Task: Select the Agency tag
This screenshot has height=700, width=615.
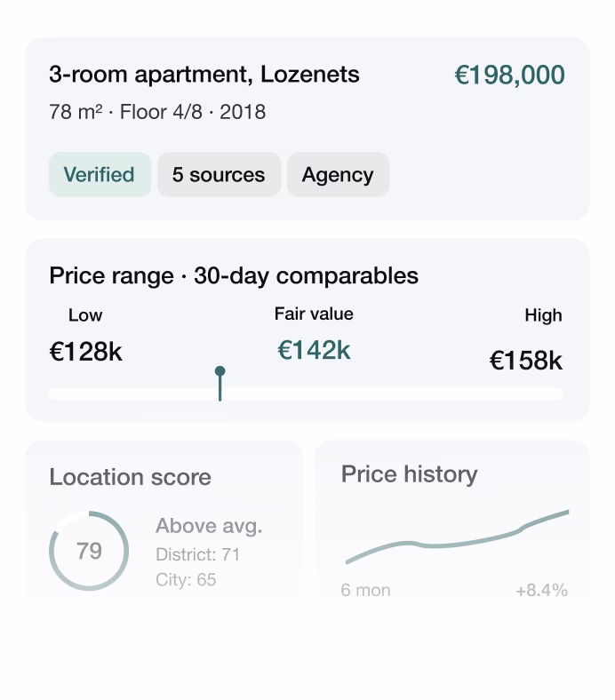Action: pos(338,174)
